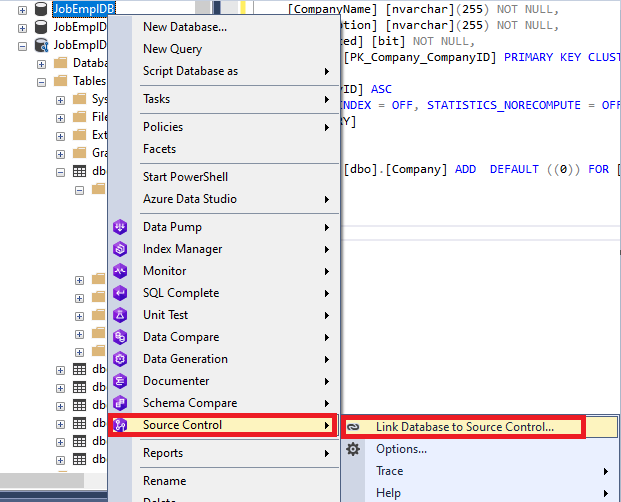
Task: Expand the Ext... tables folder
Action: tap(60, 137)
